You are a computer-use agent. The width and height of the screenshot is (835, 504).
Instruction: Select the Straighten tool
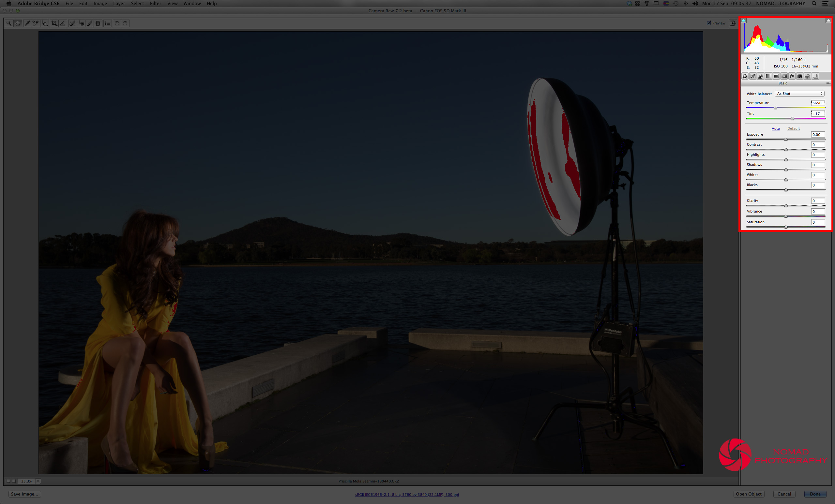[x=63, y=23]
